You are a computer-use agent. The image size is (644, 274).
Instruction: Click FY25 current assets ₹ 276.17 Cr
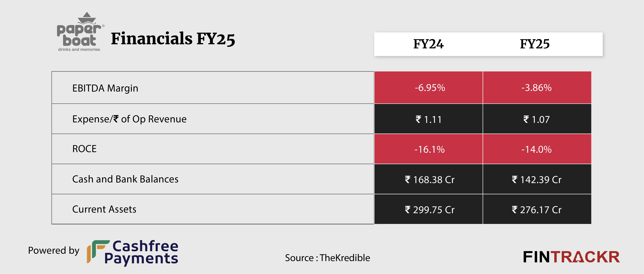point(537,210)
